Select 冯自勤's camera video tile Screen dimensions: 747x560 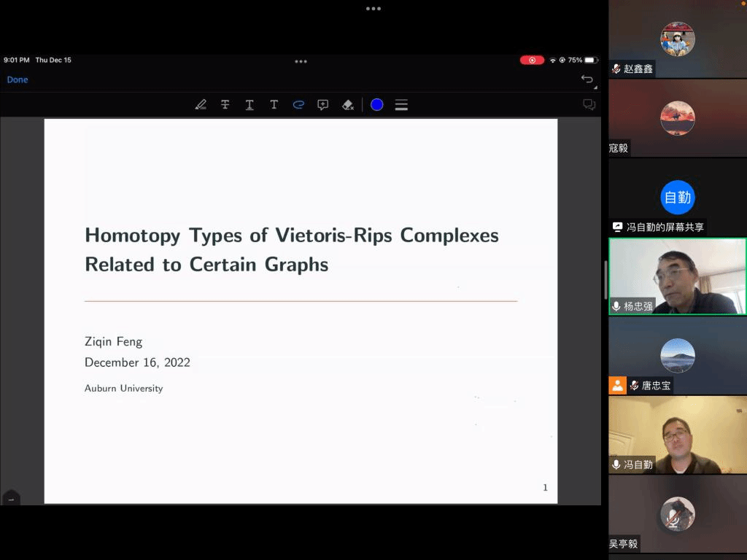[677, 435]
